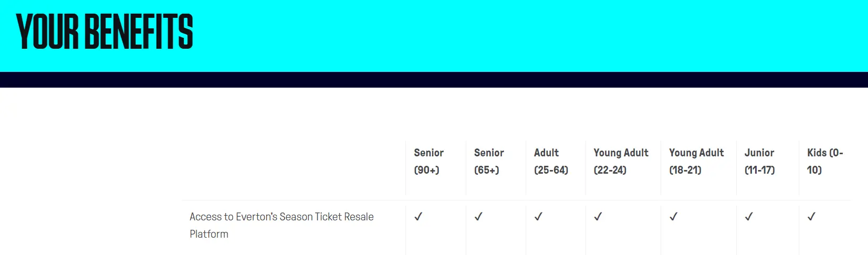Screen dimensions: 868x255
Task: Select the Young Adult (22-24) column header
Action: [621, 161]
